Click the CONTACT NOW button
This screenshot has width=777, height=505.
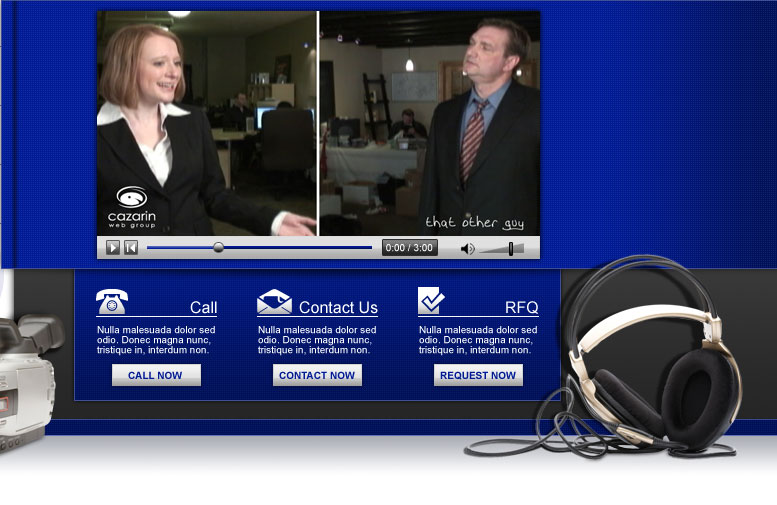tap(317, 375)
